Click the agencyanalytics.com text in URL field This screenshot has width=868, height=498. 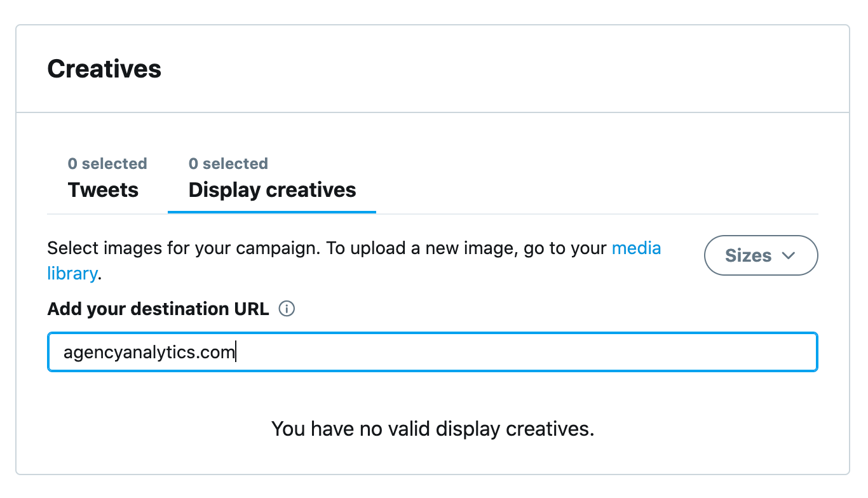[149, 352]
